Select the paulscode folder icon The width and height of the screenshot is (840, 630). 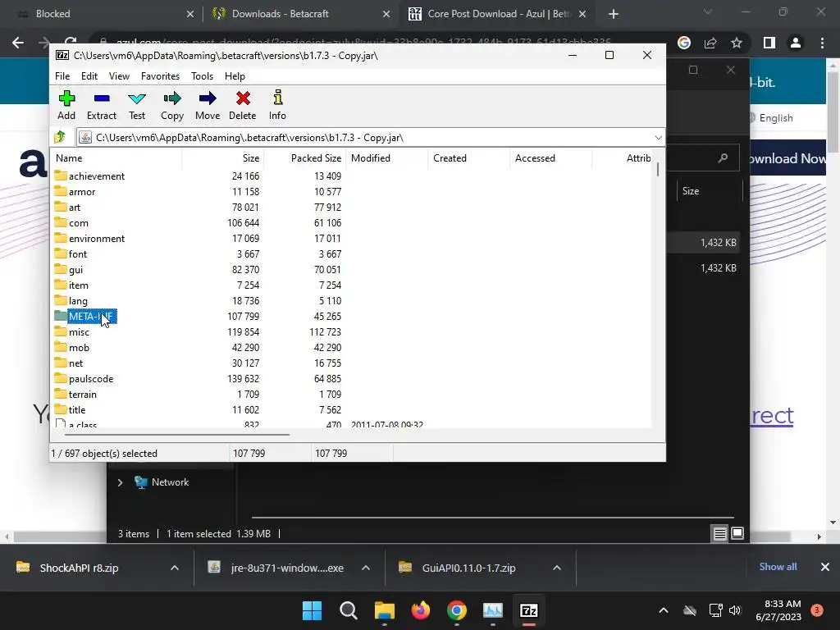pos(61,378)
